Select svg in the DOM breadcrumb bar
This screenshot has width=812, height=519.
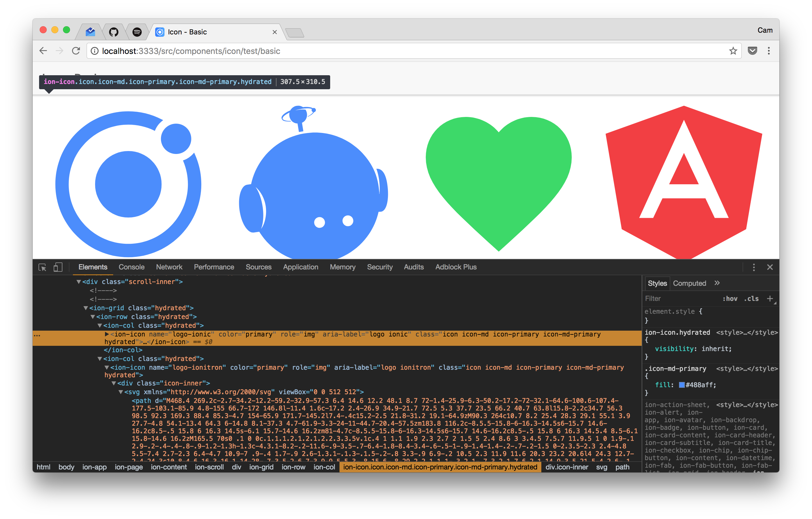(x=602, y=467)
